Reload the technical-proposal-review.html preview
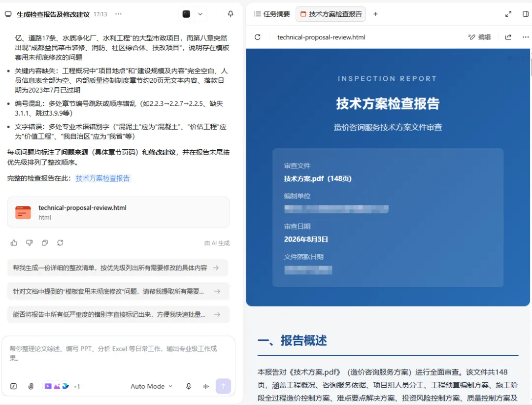Viewport: 532px width, 405px height. coord(258,37)
